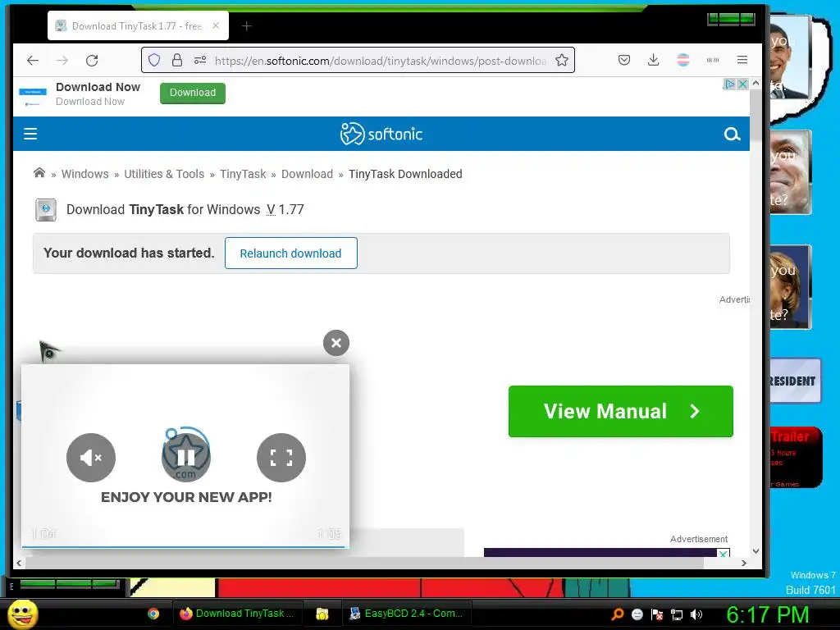Click the TinyTask app icon beside title
This screenshot has height=630, width=840.
46,209
